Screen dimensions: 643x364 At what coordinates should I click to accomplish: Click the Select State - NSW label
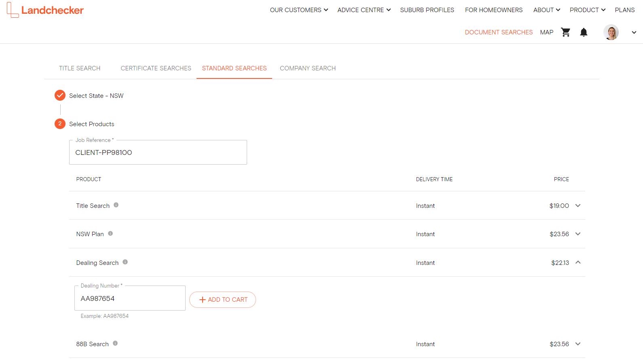(96, 95)
